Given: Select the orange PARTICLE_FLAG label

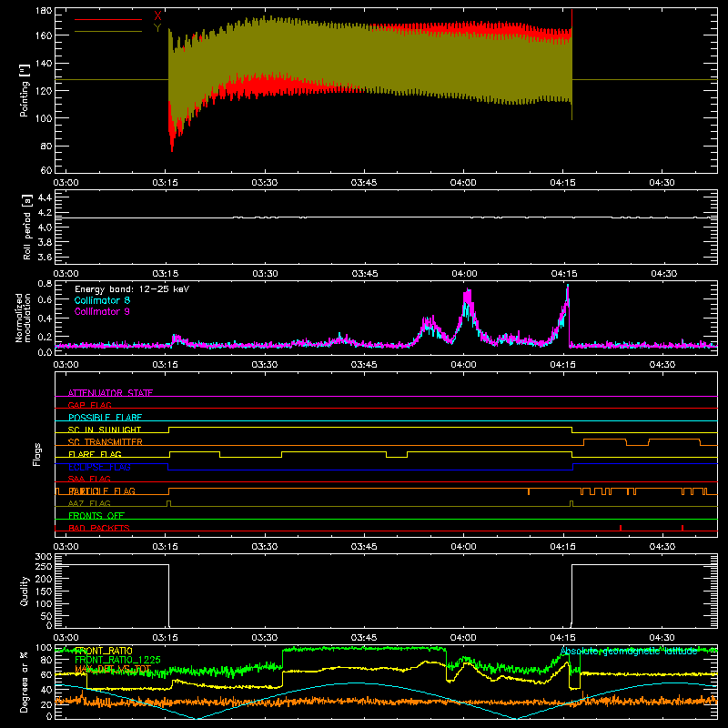Looking at the screenshot, I should 102,490.
